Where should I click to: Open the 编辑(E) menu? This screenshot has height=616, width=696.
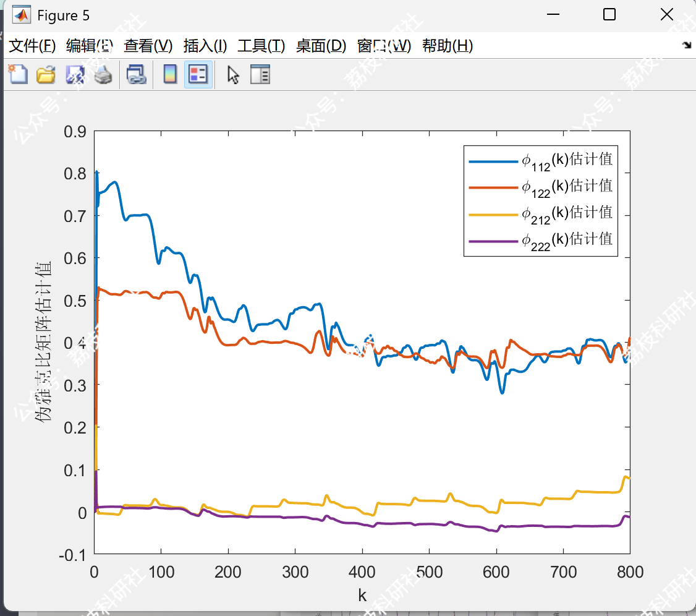tap(89, 46)
